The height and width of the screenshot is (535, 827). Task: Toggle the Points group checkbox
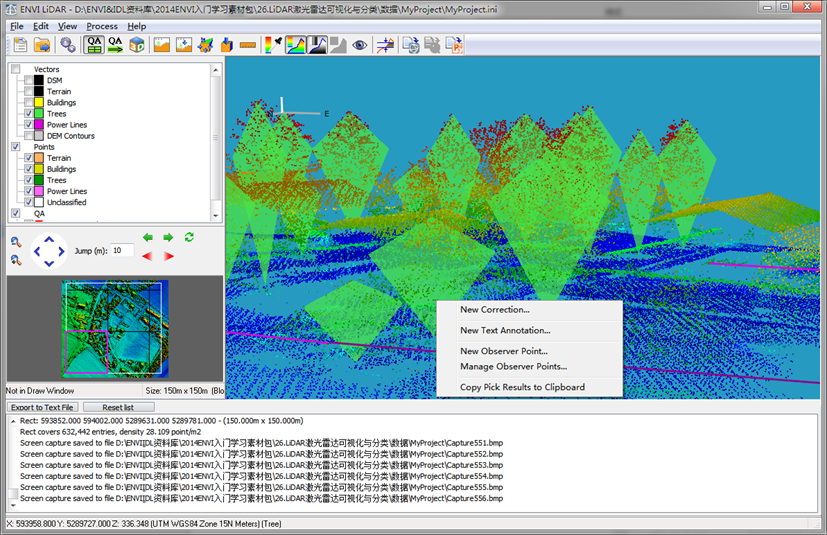16,147
